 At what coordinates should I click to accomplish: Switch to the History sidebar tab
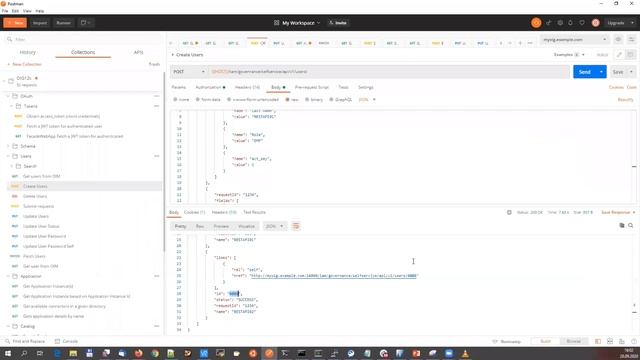tap(27, 52)
